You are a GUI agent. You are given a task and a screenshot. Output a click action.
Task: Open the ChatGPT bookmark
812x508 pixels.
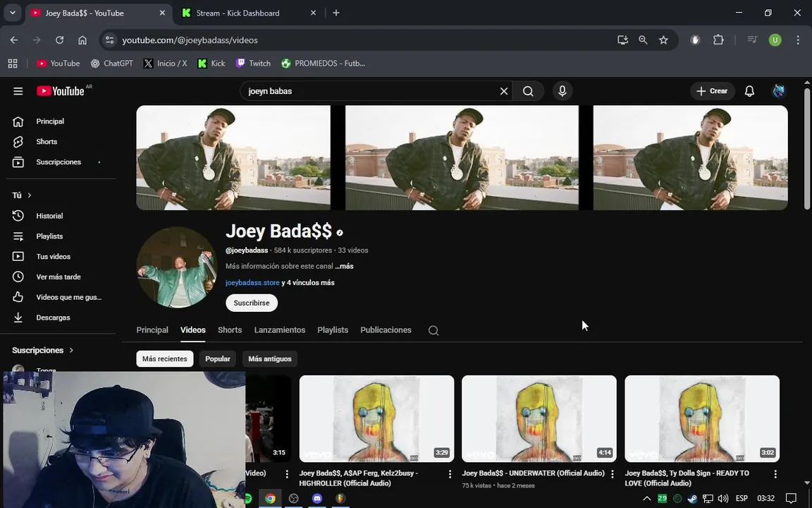(x=112, y=64)
